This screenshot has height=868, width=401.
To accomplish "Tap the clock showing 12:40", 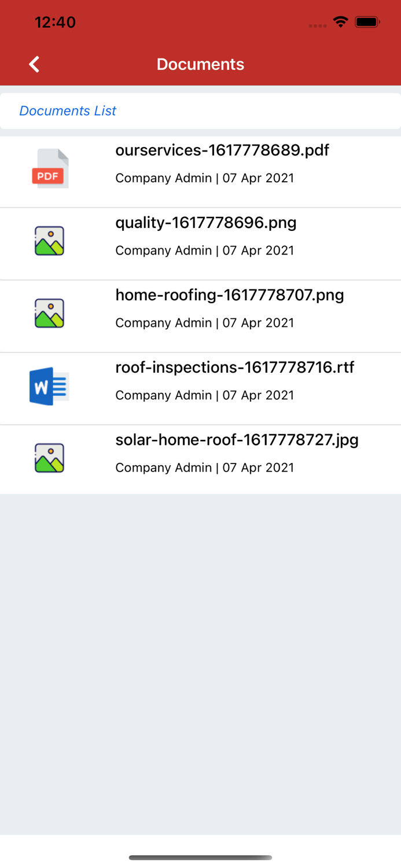I will [x=56, y=22].
